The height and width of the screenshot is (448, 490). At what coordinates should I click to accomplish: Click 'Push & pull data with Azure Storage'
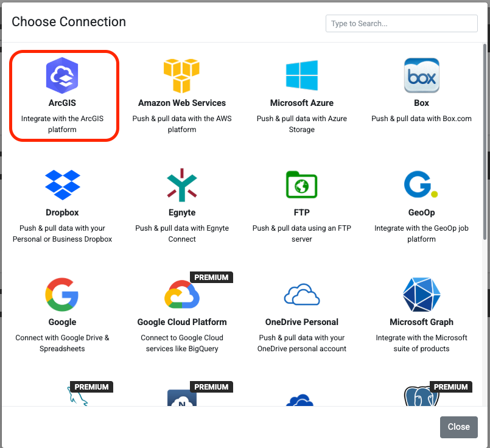click(x=301, y=124)
